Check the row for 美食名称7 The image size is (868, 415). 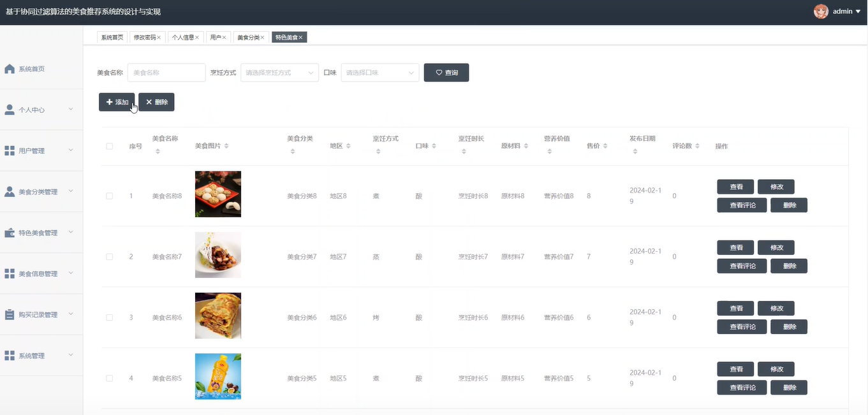tap(110, 256)
